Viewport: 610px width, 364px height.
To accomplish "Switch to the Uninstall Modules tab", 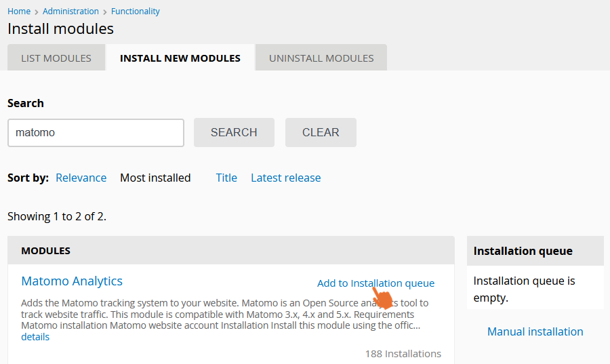I will [321, 58].
